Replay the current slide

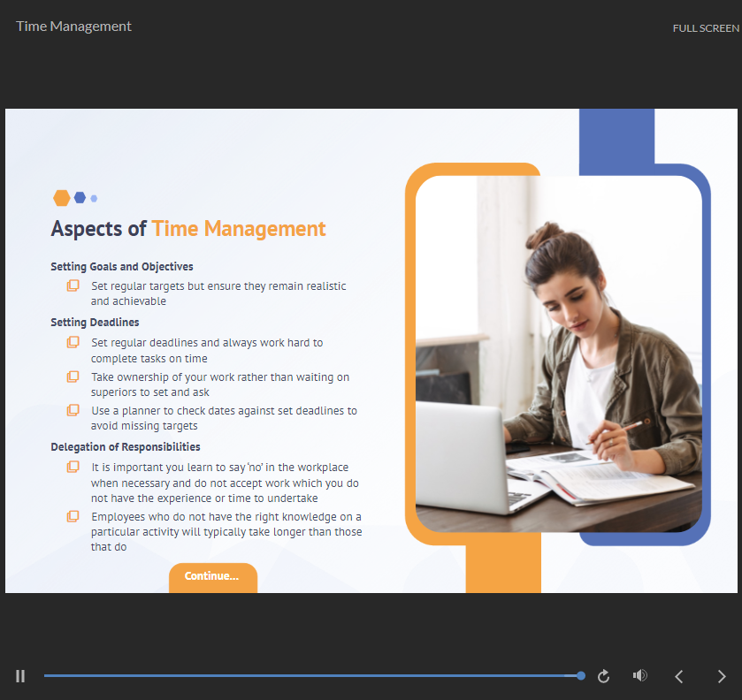603,676
